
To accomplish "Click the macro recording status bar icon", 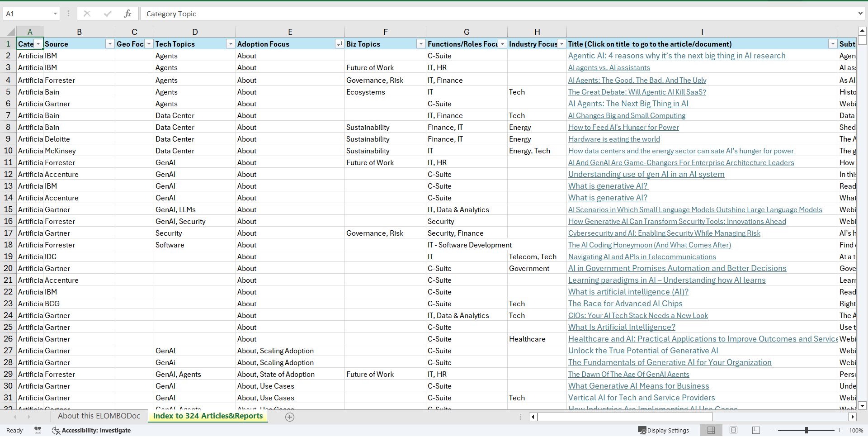I will (38, 430).
